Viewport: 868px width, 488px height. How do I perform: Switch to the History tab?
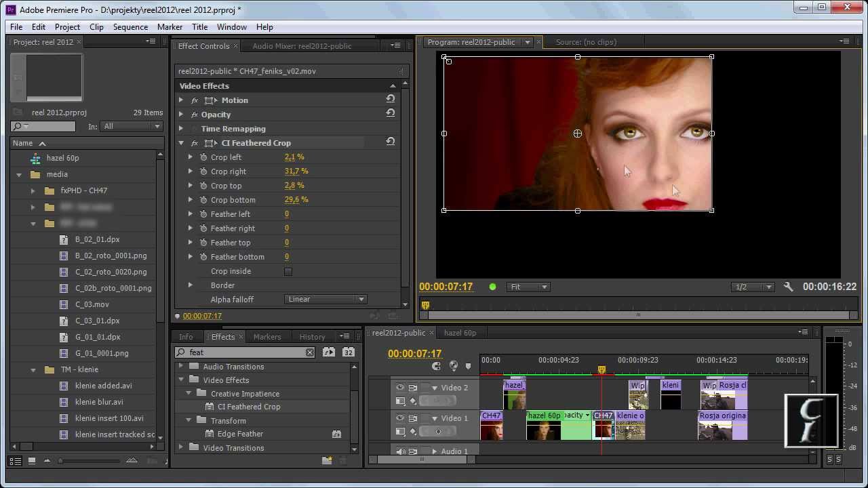tap(312, 337)
